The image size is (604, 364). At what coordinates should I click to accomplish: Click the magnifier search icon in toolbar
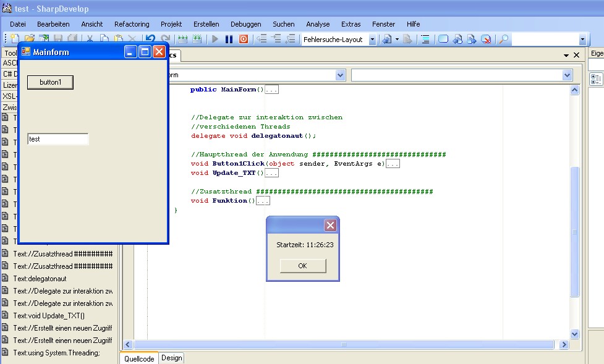[504, 40]
